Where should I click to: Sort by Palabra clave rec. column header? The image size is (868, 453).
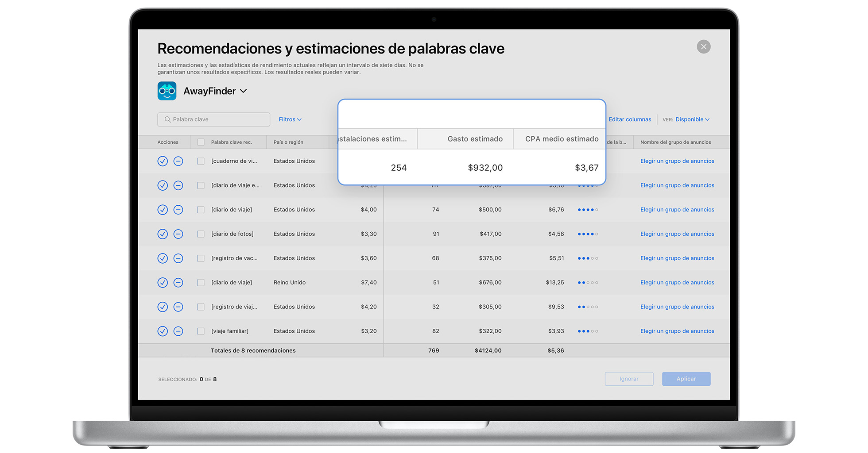click(x=231, y=142)
